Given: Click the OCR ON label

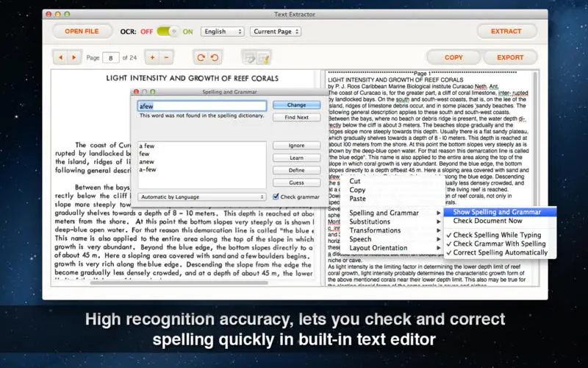Looking at the screenshot, I should (187, 32).
